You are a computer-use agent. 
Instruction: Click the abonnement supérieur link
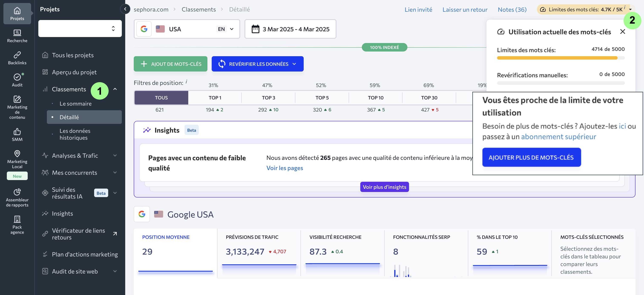tap(559, 137)
